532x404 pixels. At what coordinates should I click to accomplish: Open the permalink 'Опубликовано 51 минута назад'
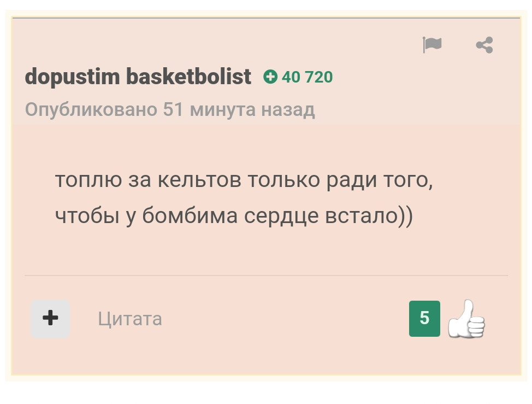pos(170,110)
